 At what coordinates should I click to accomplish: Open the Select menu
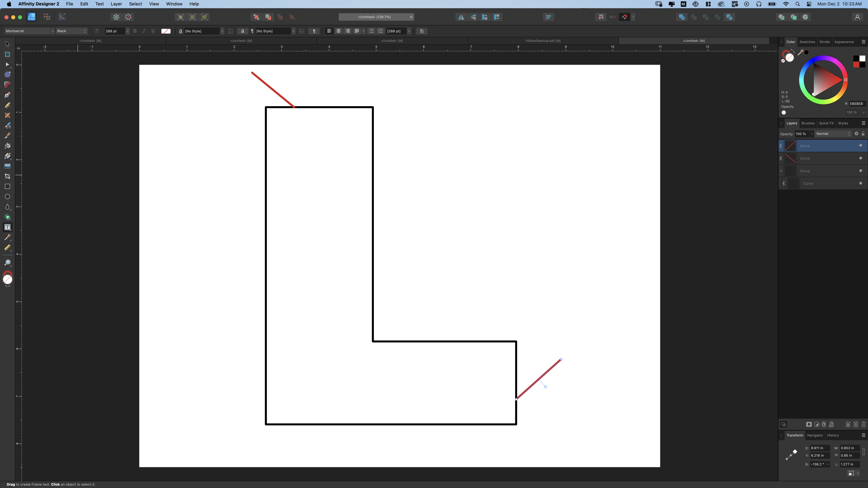click(x=135, y=4)
